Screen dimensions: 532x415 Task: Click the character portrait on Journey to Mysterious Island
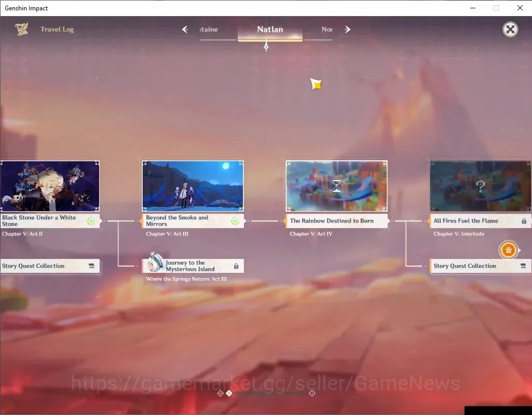pos(155,262)
